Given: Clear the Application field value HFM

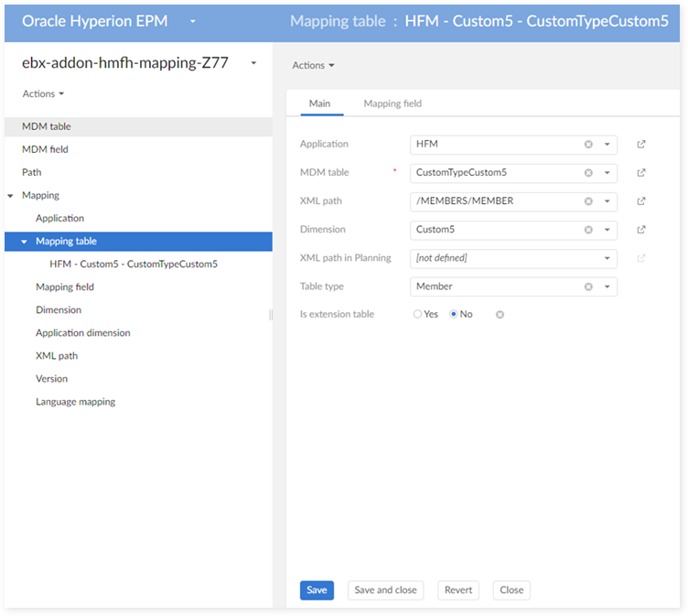Looking at the screenshot, I should point(588,145).
